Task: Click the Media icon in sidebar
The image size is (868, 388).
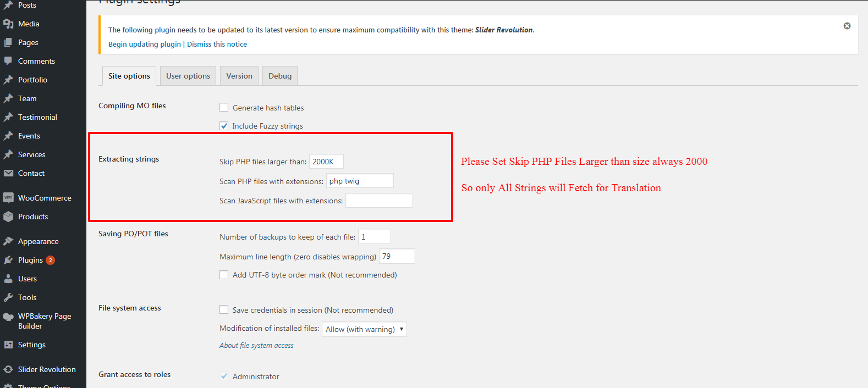Action: point(8,24)
